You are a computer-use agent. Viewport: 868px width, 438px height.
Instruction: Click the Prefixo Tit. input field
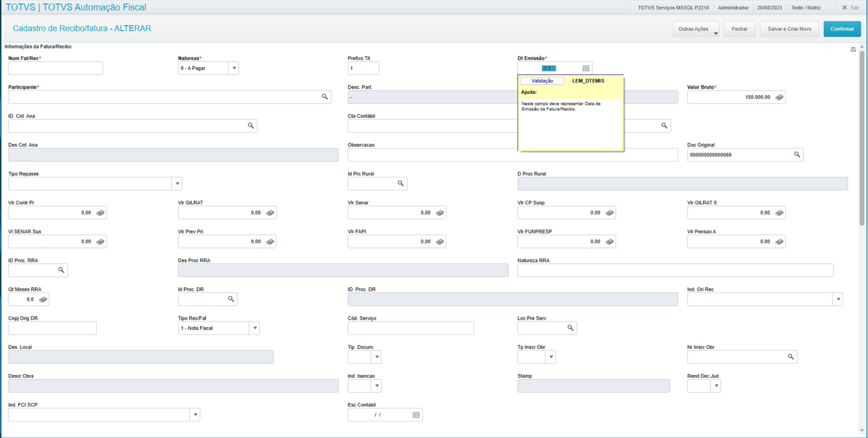coord(363,68)
